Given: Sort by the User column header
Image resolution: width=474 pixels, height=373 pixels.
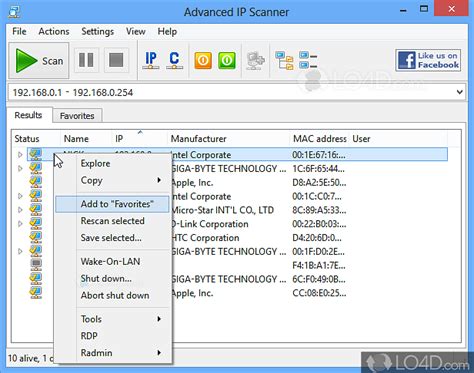Looking at the screenshot, I should point(398,139).
